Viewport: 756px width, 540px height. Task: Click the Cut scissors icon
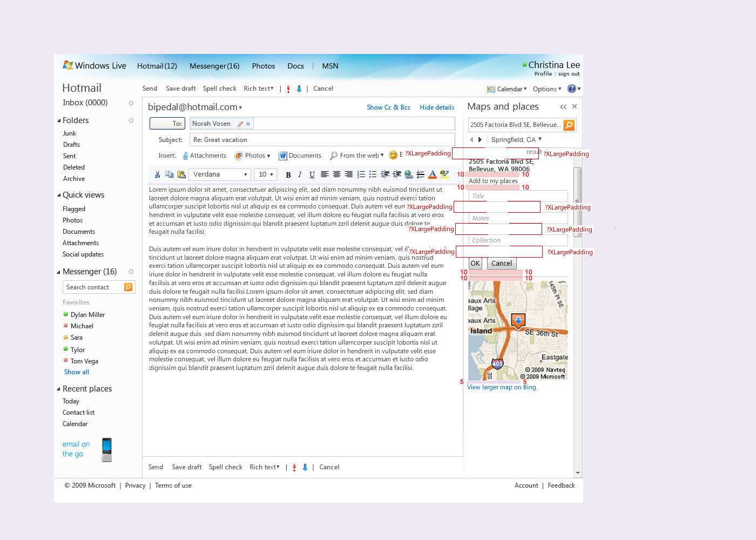coord(157,174)
